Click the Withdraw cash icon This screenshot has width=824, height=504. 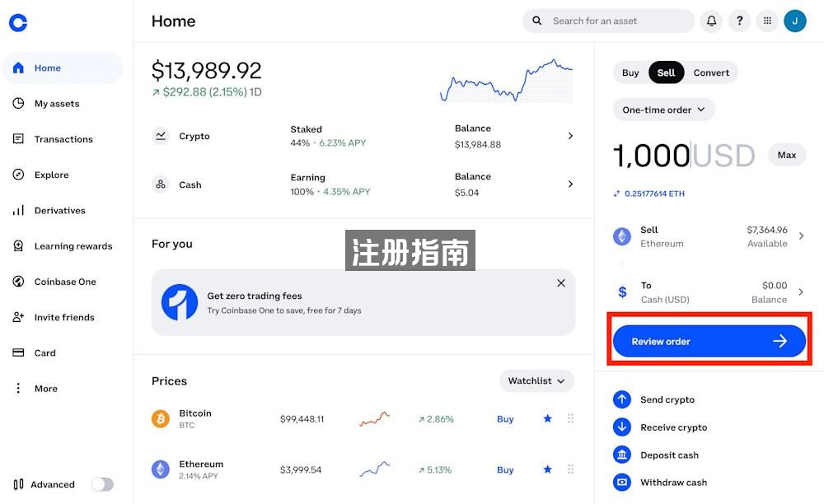(x=622, y=482)
